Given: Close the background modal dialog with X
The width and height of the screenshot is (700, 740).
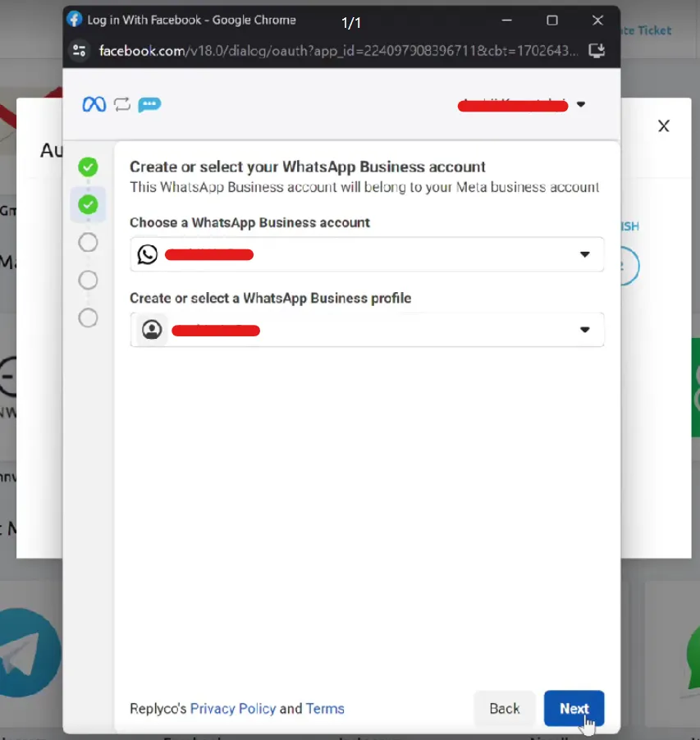Looking at the screenshot, I should 664,126.
